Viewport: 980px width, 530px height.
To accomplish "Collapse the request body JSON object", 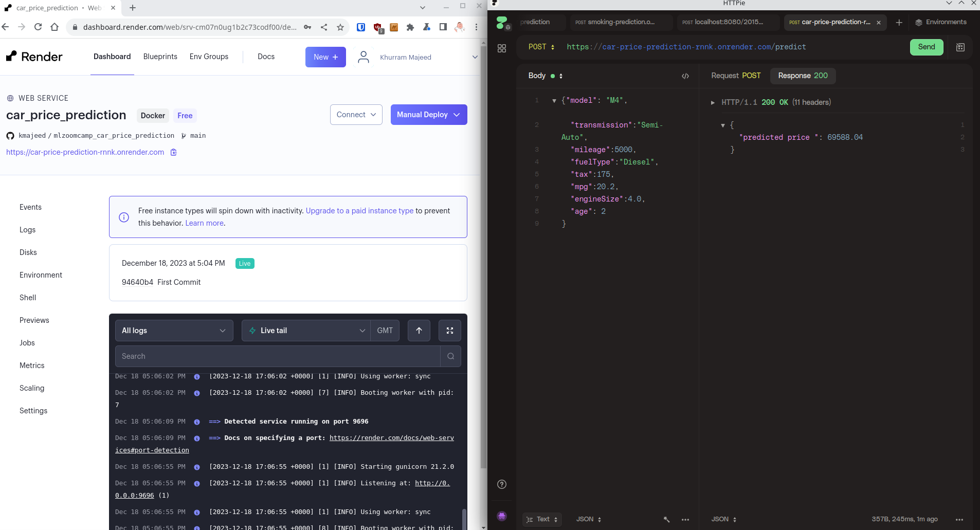I will [554, 101].
